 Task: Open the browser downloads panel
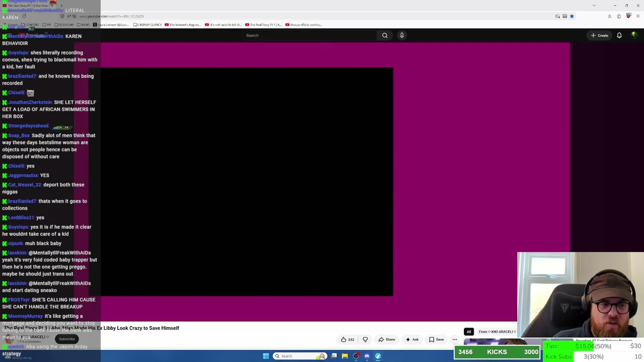pyautogui.click(x=609, y=16)
